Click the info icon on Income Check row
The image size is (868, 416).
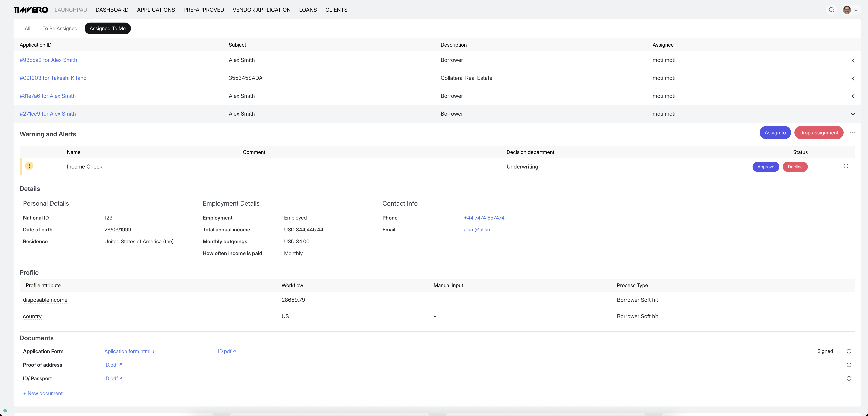pos(846,166)
